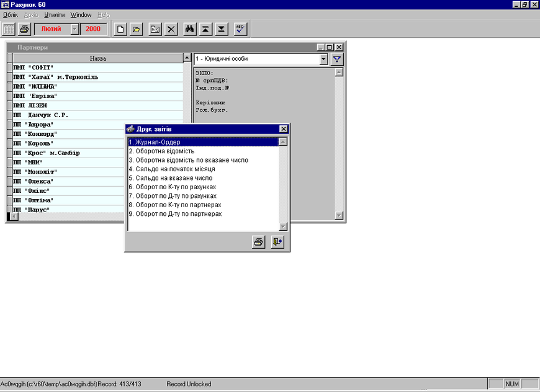The height and width of the screenshot is (392, 540).
Task: Search using the binoculars icon
Action: [x=189, y=29]
